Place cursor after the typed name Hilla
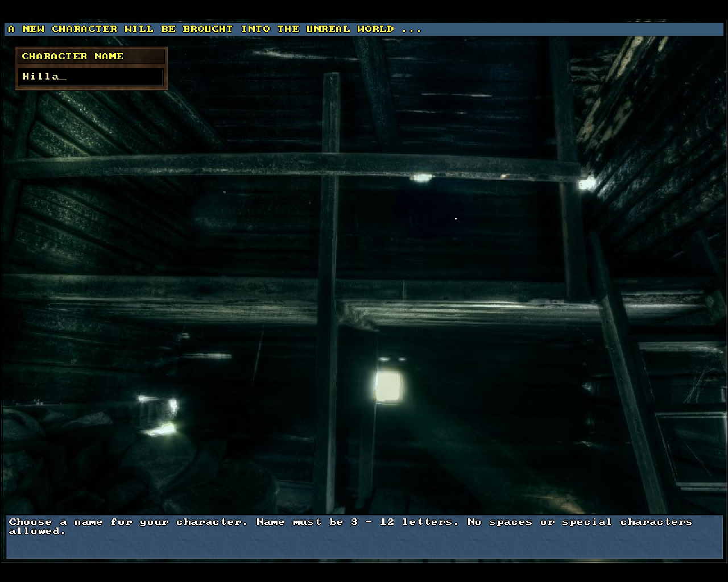 (x=64, y=77)
